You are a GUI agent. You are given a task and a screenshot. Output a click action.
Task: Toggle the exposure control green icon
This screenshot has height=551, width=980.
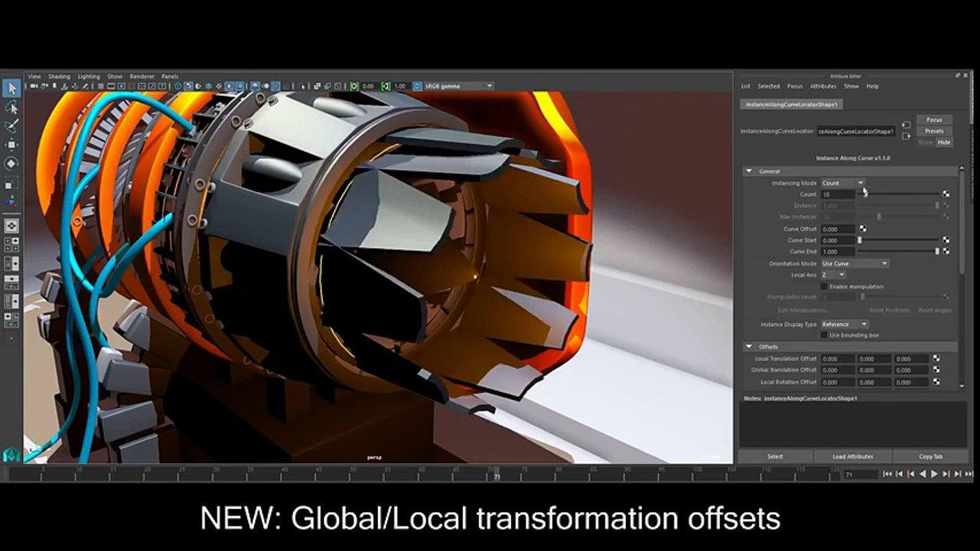coord(354,86)
